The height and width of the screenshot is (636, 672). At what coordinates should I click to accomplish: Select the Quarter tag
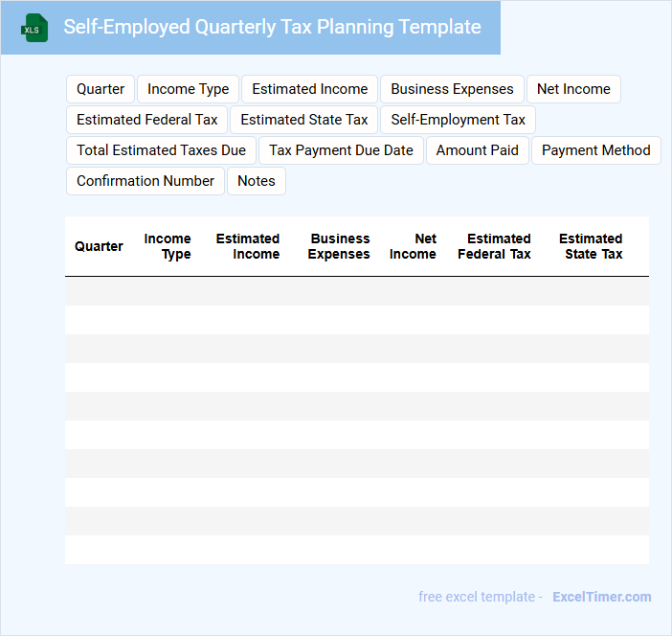pos(101,89)
